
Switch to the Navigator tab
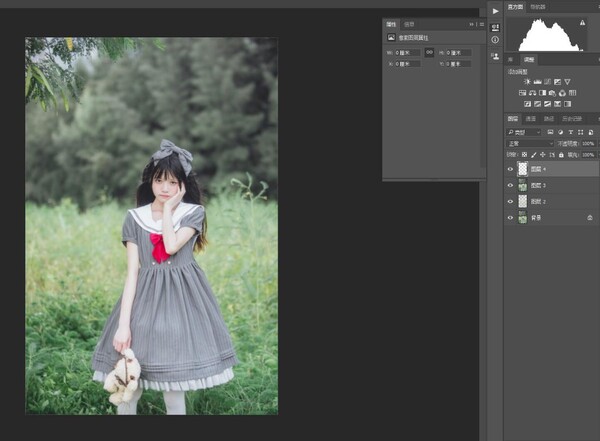coord(538,7)
